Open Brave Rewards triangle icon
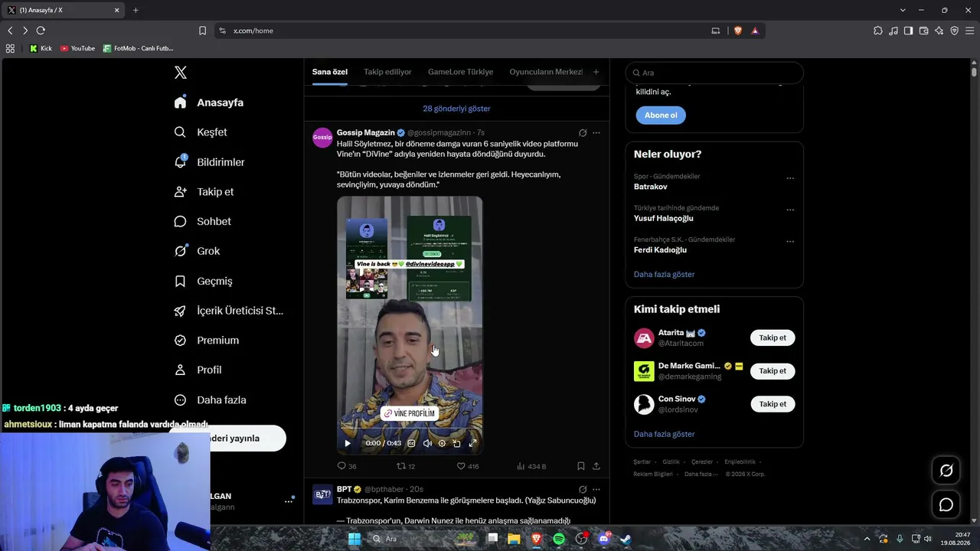 point(755,31)
